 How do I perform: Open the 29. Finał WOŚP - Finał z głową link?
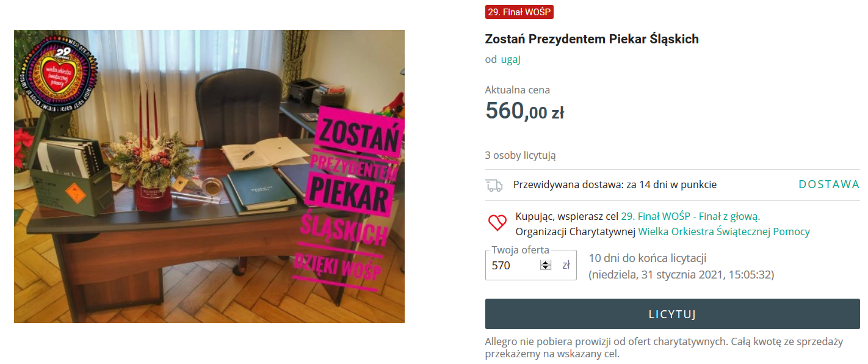click(x=690, y=216)
